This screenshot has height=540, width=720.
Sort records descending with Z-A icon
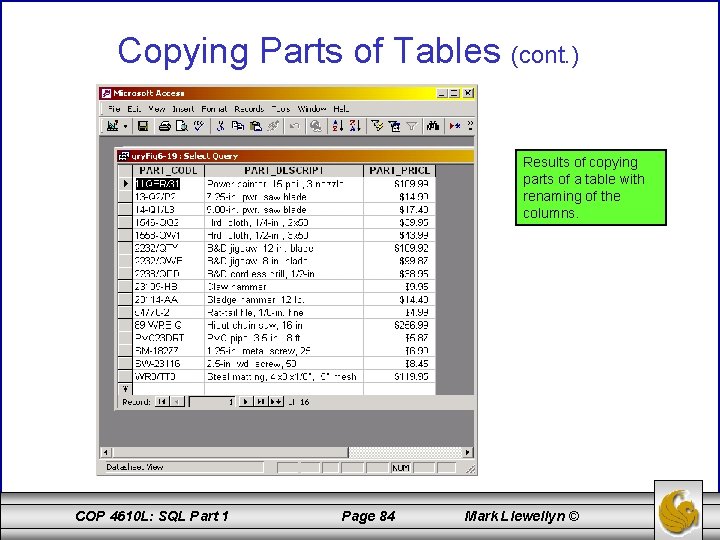[355, 126]
